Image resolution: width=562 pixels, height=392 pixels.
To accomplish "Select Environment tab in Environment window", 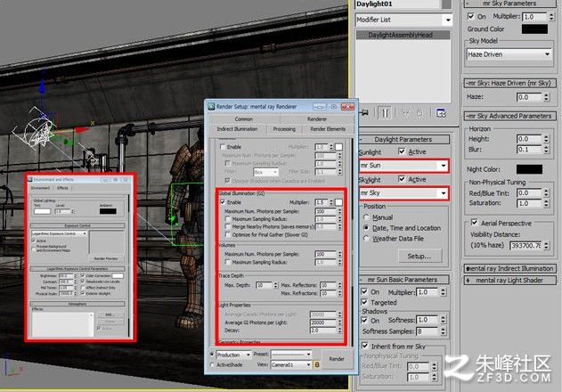I will tap(40, 188).
